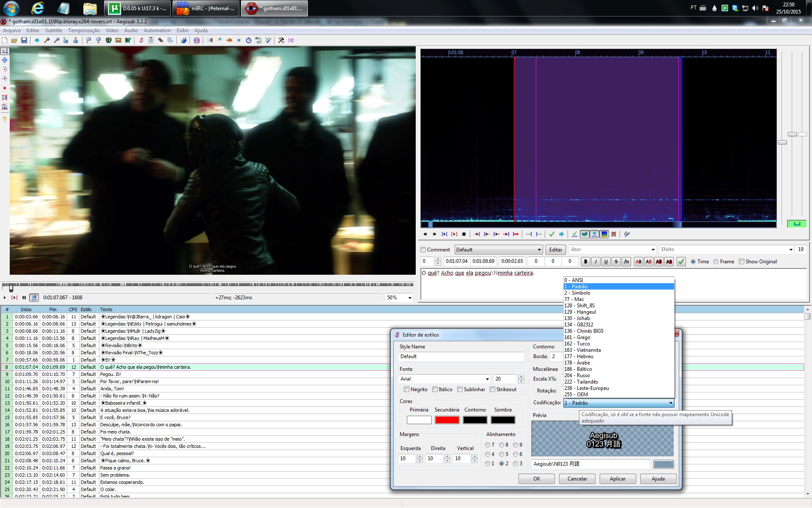Viewport: 812px width, 508px height.
Task: Click the Aplicar button
Action: point(617,479)
